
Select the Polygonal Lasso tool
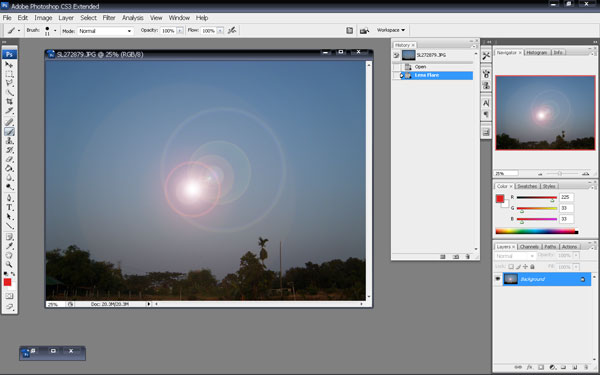click(x=9, y=83)
